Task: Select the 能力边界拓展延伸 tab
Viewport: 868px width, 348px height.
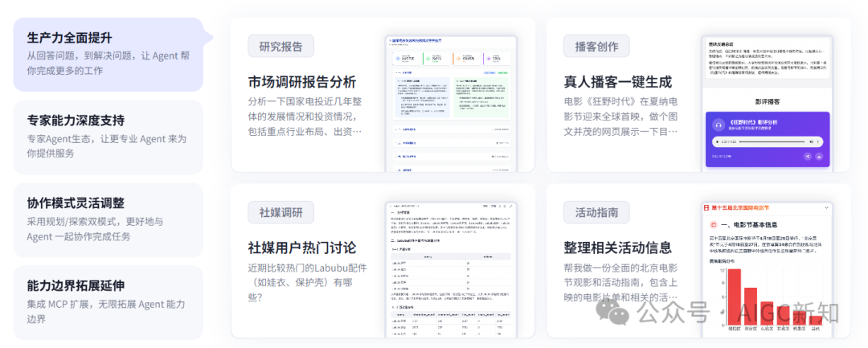Action: (x=108, y=302)
